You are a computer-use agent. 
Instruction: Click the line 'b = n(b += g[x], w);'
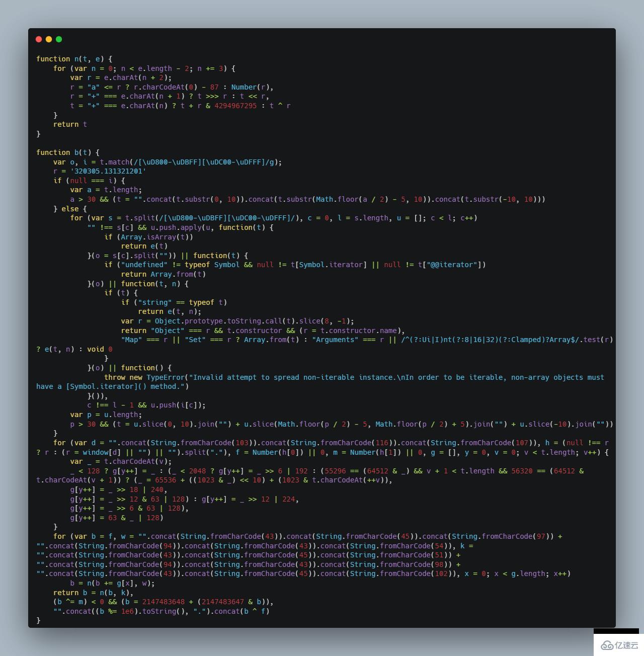tap(112, 583)
